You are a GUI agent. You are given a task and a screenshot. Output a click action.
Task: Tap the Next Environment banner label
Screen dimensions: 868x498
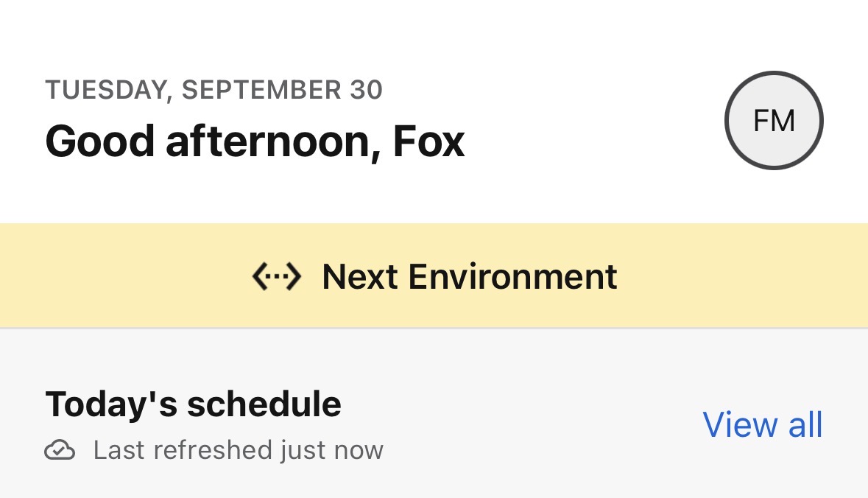point(469,277)
